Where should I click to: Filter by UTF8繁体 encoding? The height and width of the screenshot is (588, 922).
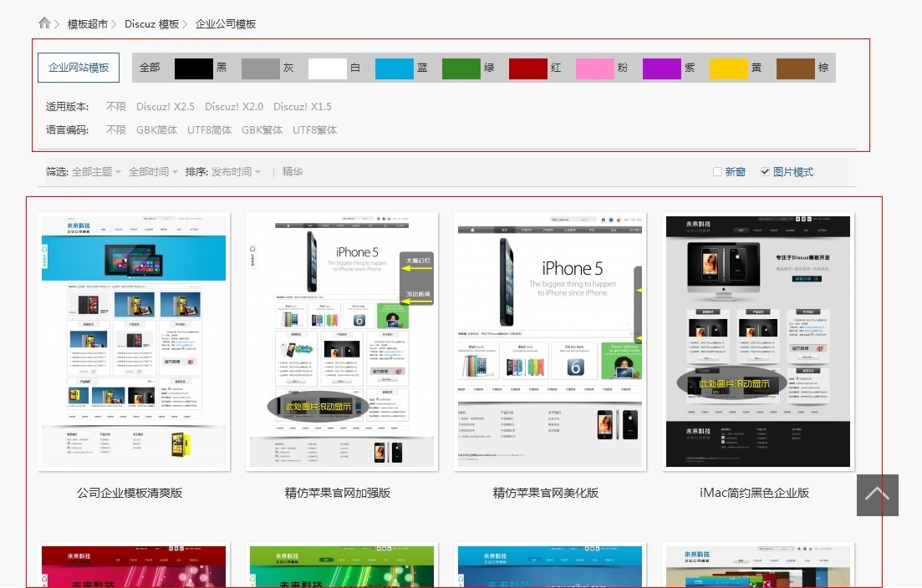pos(314,129)
